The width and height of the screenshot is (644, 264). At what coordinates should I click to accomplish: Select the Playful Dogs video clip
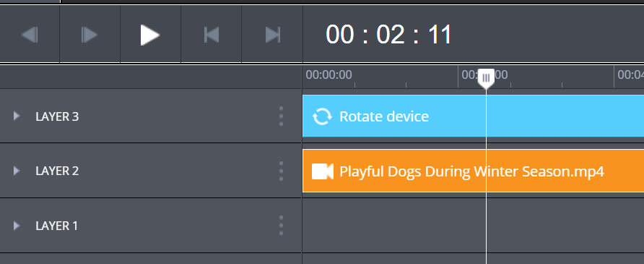473,171
